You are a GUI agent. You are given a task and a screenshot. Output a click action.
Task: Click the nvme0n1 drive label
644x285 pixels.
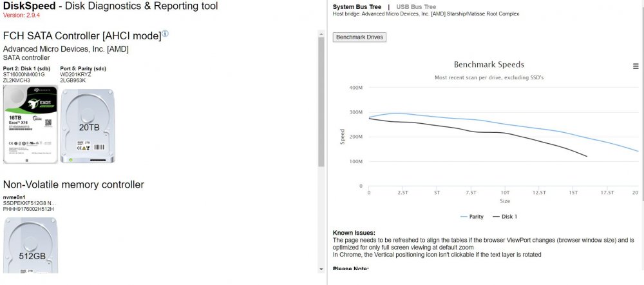coord(14,197)
